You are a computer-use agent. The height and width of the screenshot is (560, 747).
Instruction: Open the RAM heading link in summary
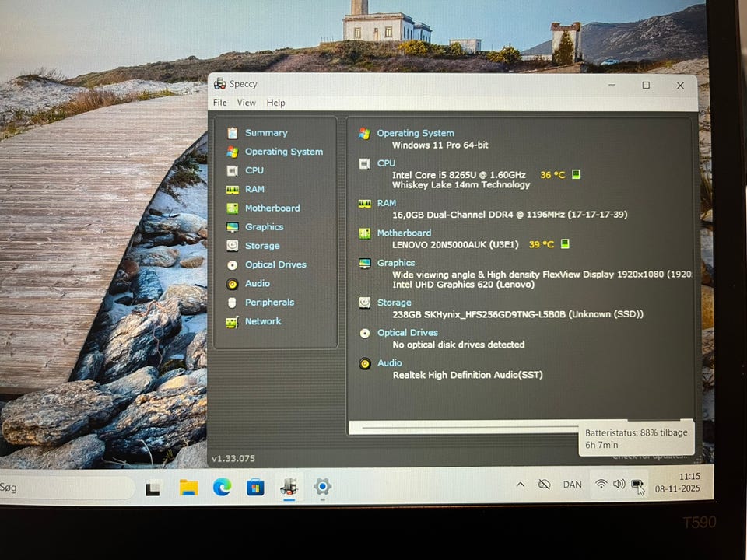click(x=387, y=203)
